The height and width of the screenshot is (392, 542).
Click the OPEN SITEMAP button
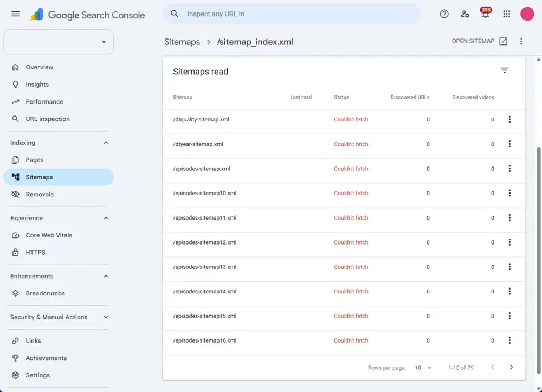[480, 41]
